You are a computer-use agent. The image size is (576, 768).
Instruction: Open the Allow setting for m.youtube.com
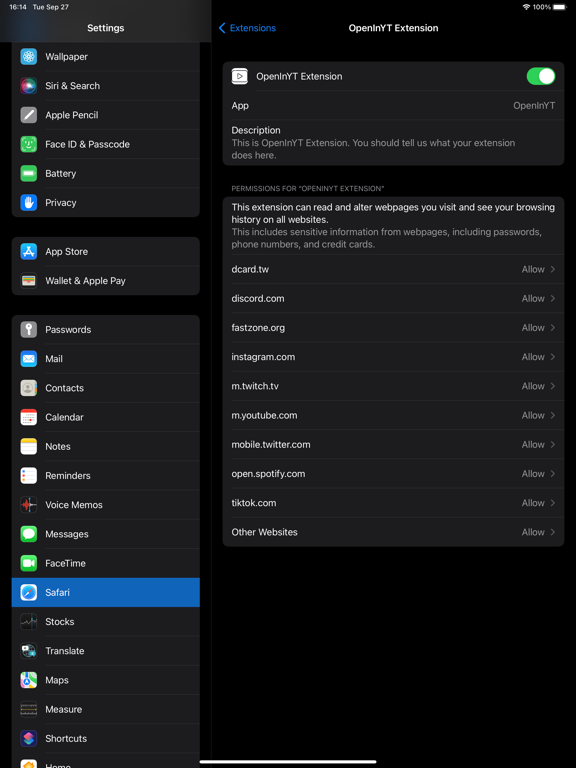[x=393, y=415]
